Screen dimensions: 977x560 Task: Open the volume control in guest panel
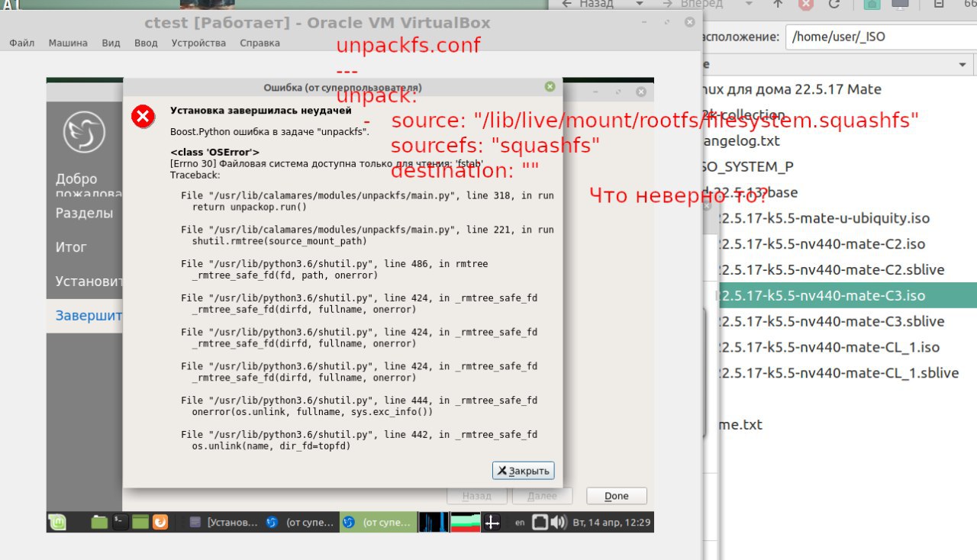[x=558, y=523]
